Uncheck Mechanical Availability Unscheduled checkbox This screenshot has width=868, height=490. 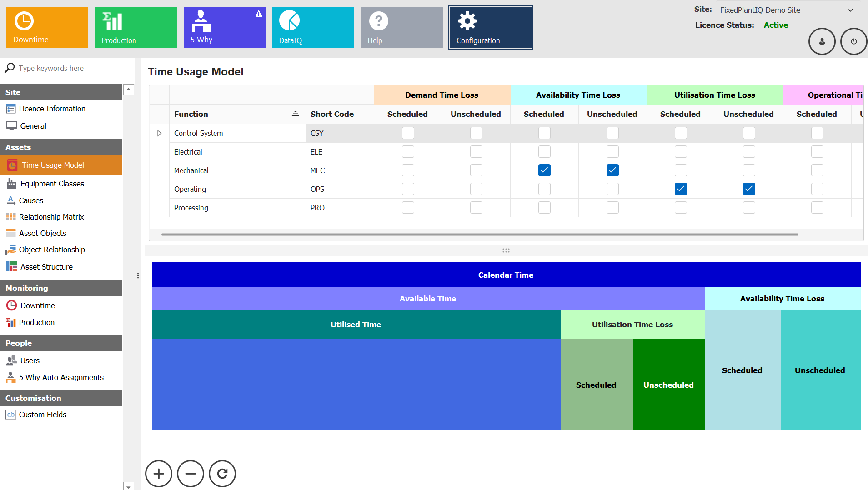pos(612,170)
